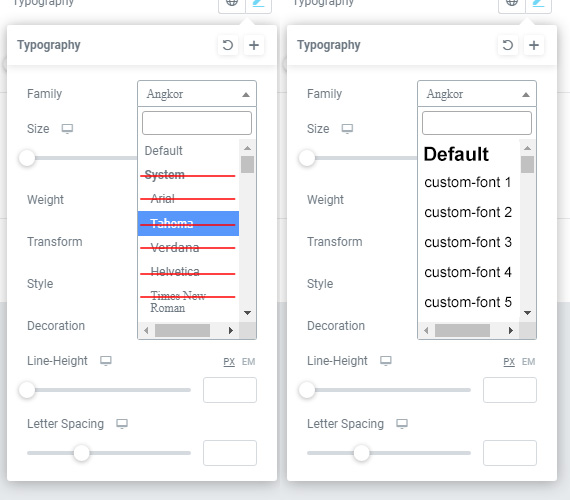Select PX unit in right Line-Height

tap(509, 362)
